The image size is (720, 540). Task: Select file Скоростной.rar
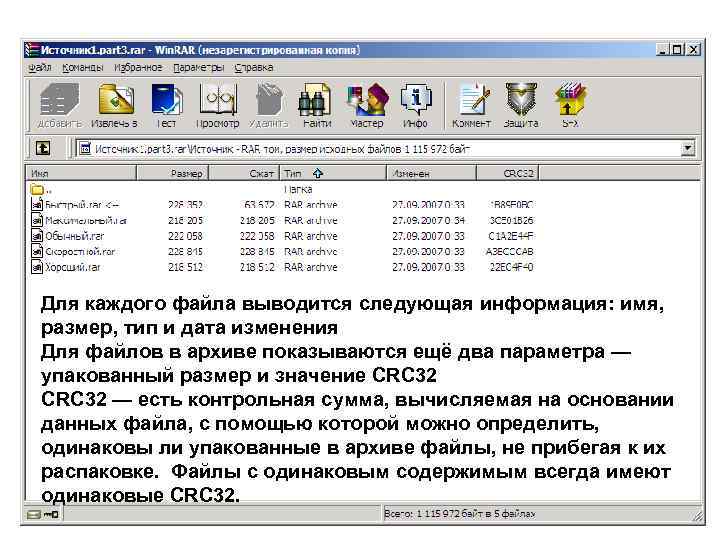tap(73, 252)
